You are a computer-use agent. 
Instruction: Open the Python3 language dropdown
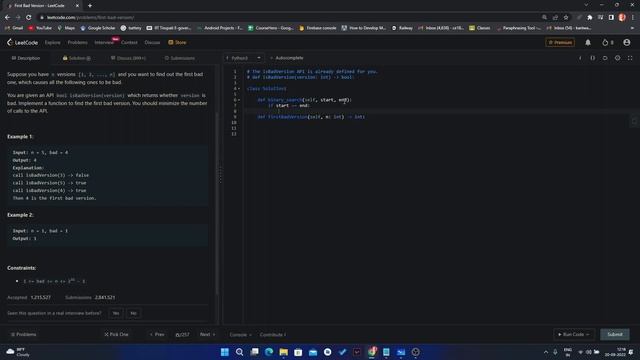click(x=243, y=58)
